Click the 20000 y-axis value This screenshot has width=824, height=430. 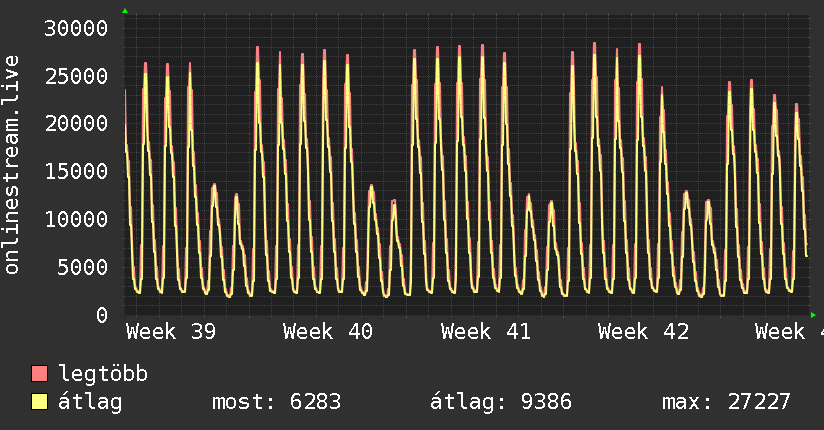76,124
